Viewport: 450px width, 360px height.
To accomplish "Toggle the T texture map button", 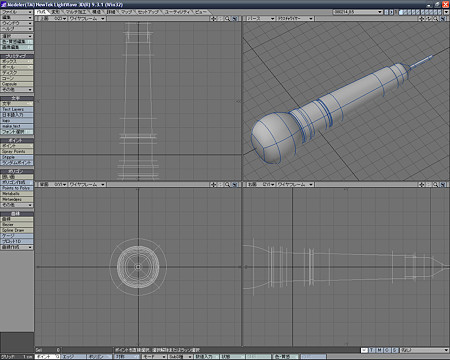I will pos(372,350).
